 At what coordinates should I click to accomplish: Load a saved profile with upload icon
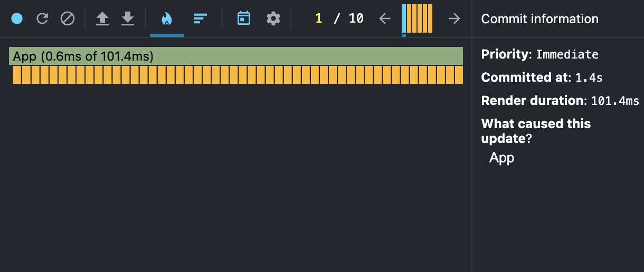(x=102, y=19)
